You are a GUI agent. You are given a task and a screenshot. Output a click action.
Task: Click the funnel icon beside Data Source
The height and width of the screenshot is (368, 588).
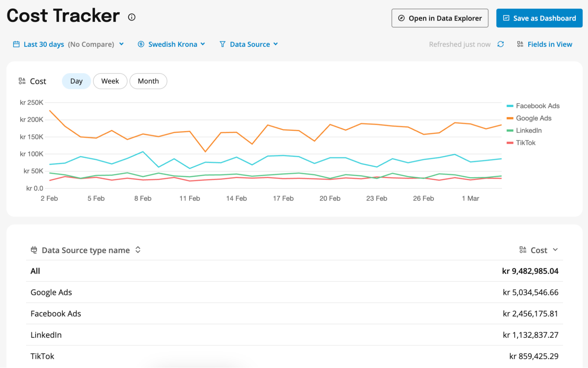223,44
